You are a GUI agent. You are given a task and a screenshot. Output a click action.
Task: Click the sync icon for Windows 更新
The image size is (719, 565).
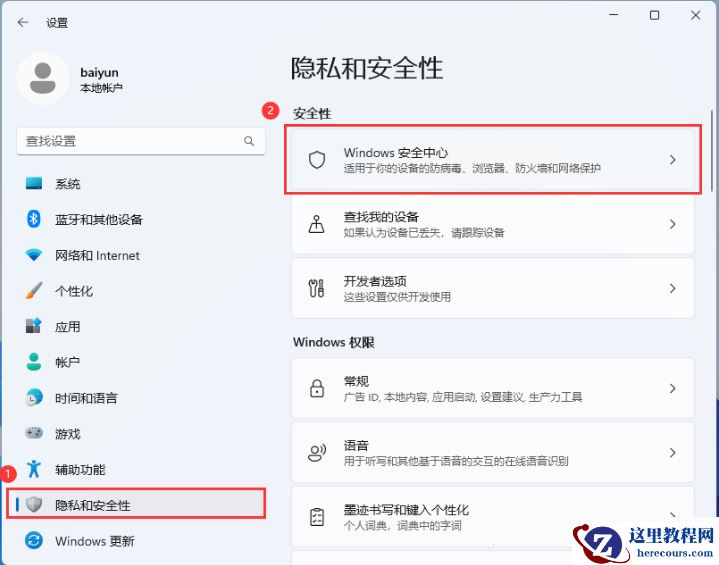coord(33,540)
